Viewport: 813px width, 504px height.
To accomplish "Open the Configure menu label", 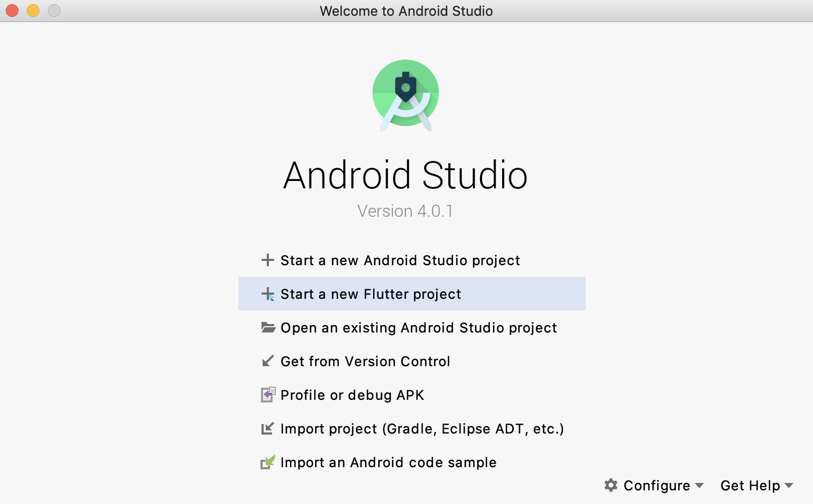I will [x=656, y=486].
